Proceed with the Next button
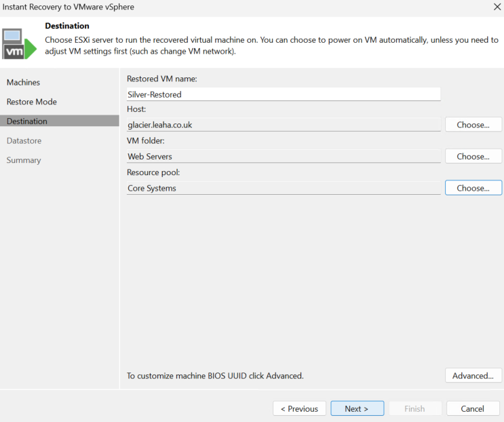 click(357, 408)
